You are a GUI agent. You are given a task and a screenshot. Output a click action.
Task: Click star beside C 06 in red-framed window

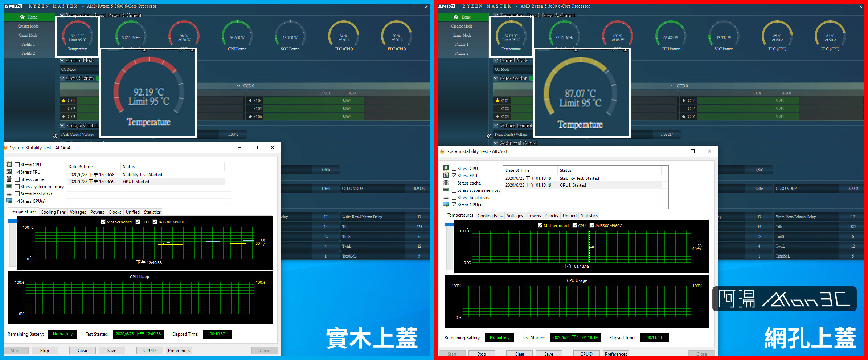click(x=684, y=117)
